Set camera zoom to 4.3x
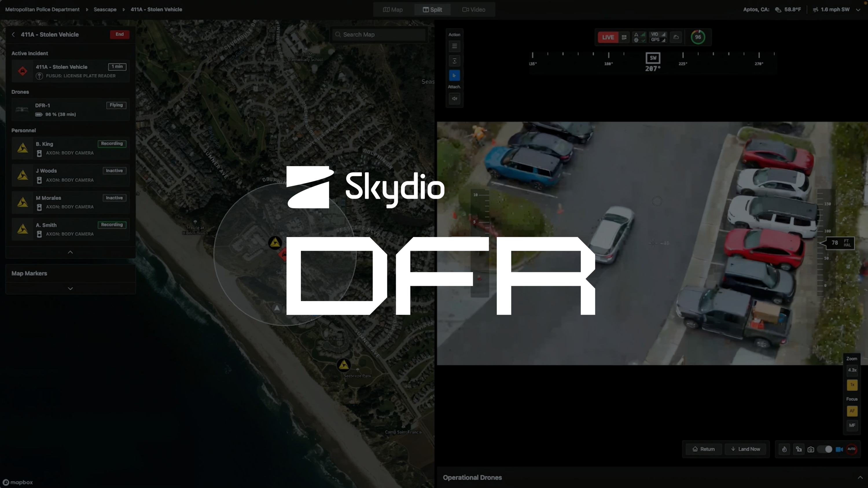Image resolution: width=868 pixels, height=488 pixels. tap(852, 370)
